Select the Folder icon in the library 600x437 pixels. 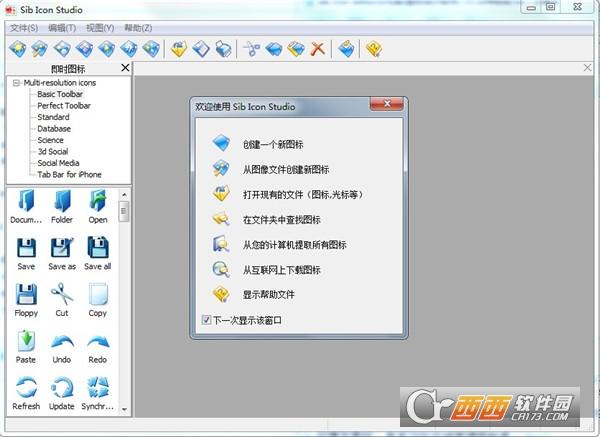(x=62, y=207)
